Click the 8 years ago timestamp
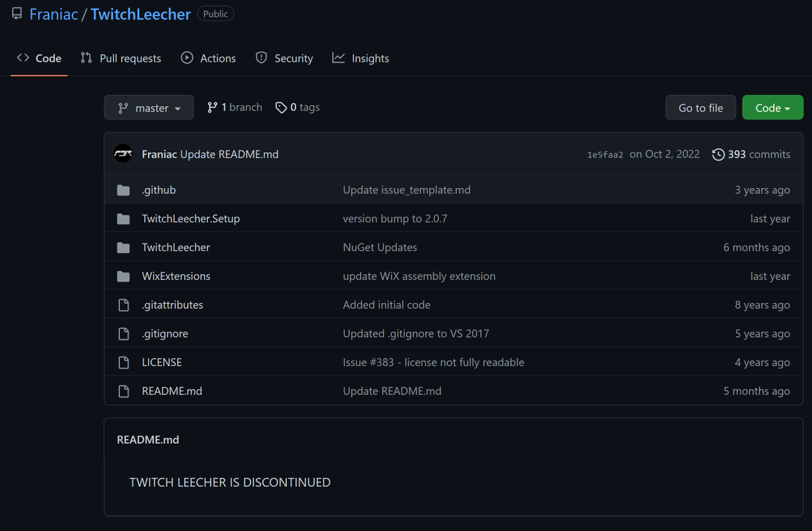The image size is (812, 531). (x=763, y=305)
